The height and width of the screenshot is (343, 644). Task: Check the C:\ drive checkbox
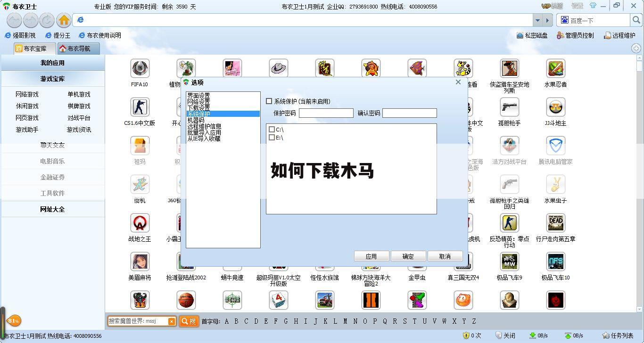pos(272,129)
